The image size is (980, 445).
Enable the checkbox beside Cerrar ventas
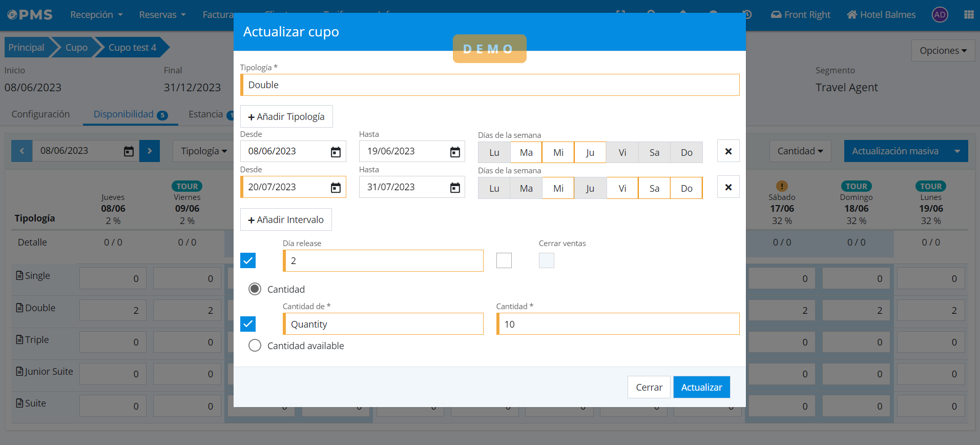(504, 260)
